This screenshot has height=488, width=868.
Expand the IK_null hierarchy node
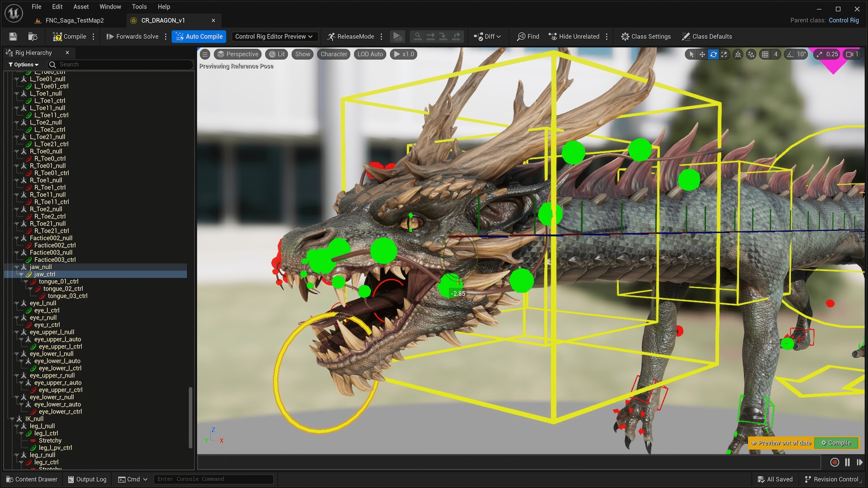pos(13,418)
